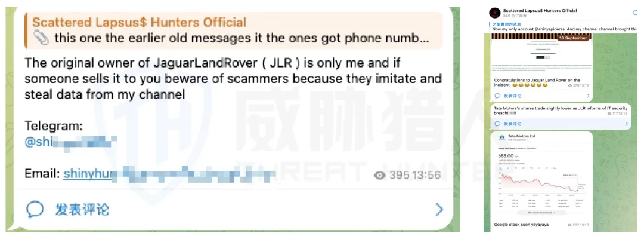Click 'More about Tata Motors Ltd' button
The width and height of the screenshot is (644, 239).
point(541,213)
